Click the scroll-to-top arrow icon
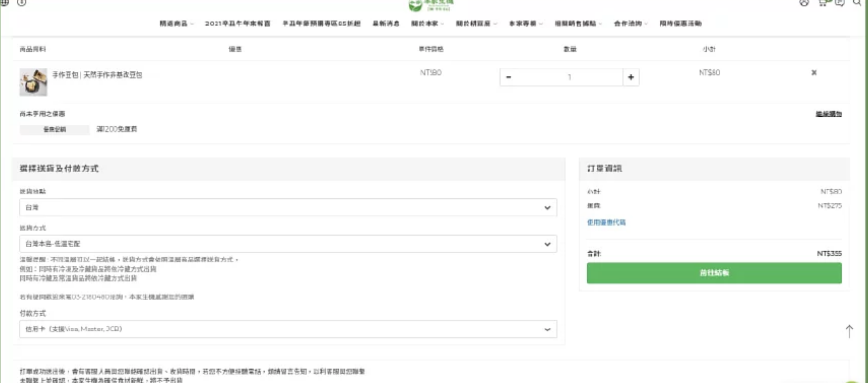The width and height of the screenshot is (868, 383). pyautogui.click(x=849, y=331)
